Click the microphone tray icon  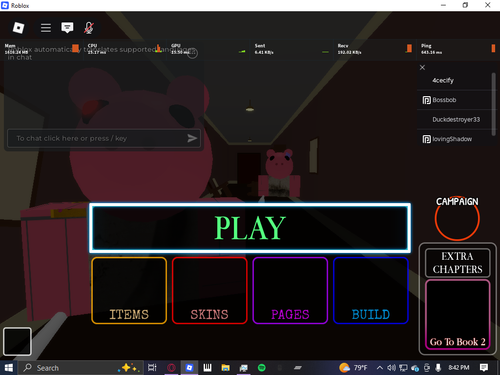[438, 368]
